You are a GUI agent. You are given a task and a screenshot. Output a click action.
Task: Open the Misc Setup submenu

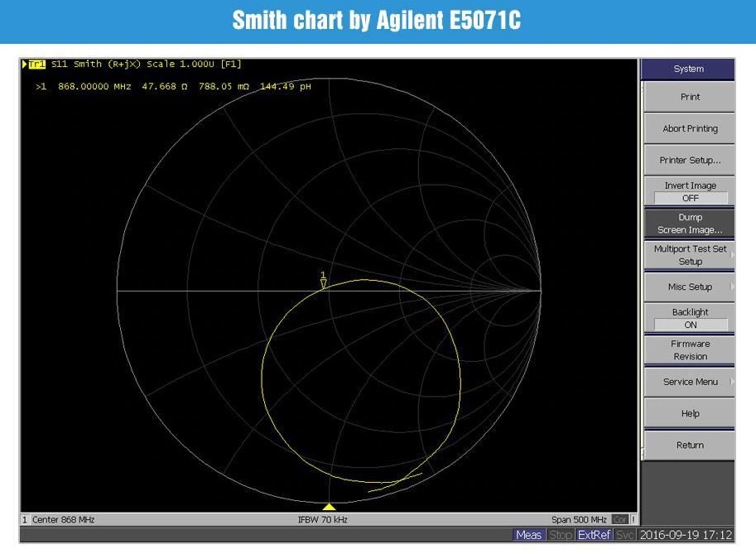[690, 287]
